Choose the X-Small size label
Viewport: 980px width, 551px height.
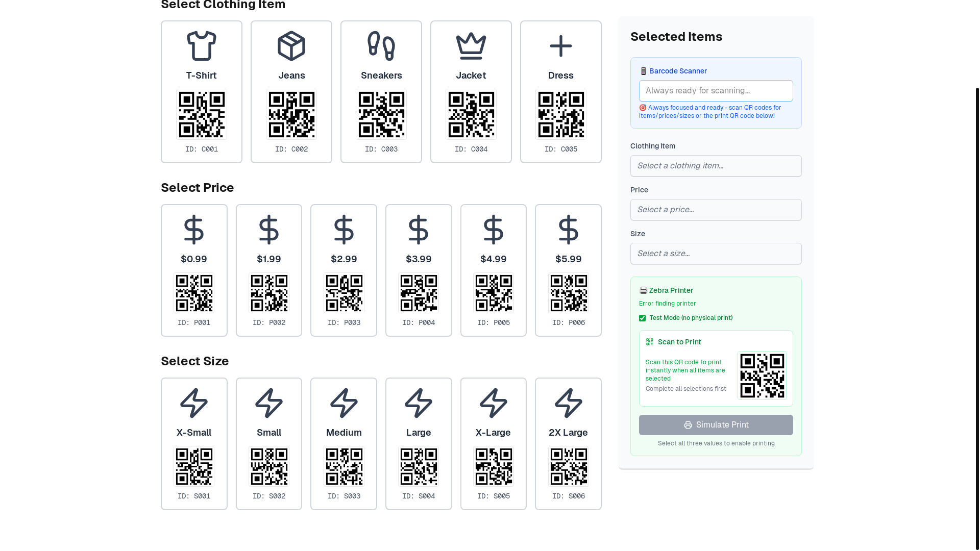[x=194, y=433]
